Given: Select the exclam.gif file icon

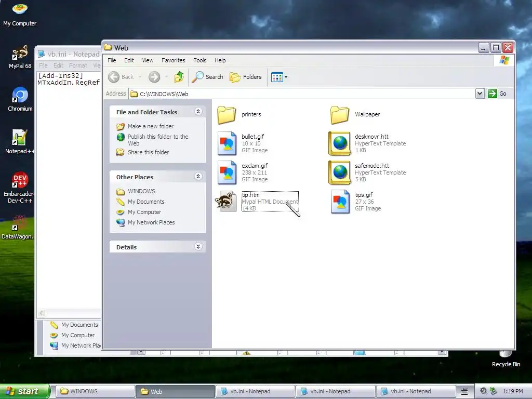Looking at the screenshot, I should click(227, 172).
